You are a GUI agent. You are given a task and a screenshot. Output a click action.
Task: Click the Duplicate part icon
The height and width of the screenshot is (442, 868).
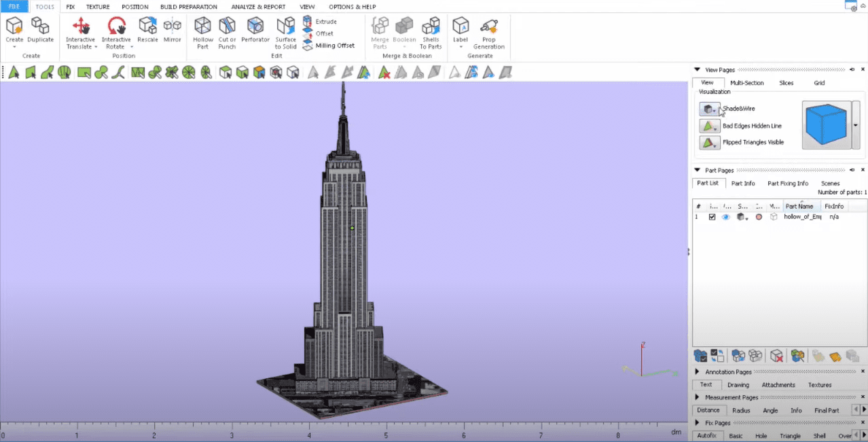click(40, 26)
